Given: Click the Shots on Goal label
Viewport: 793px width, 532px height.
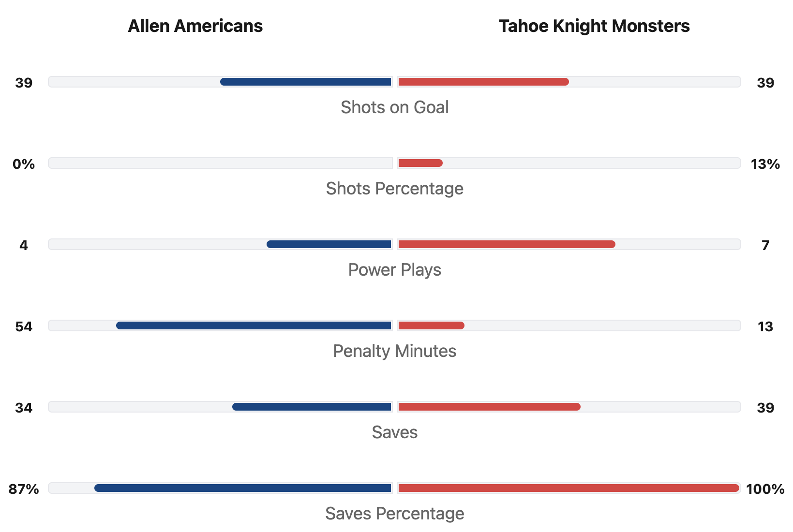Looking at the screenshot, I should (x=394, y=107).
